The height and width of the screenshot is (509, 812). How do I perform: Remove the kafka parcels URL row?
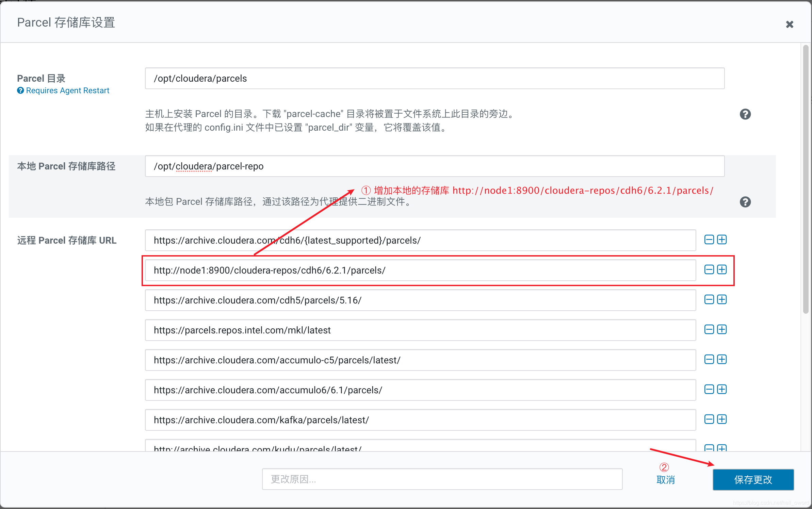[709, 419]
